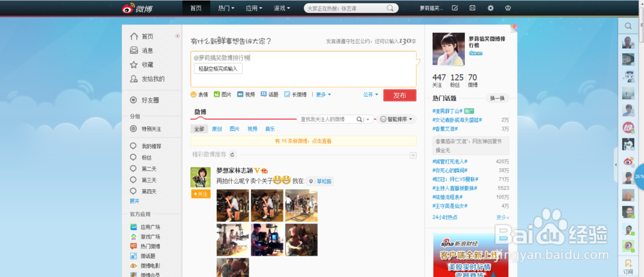Open 微博电影 in sidebar
644x277 pixels.
coord(146,266)
